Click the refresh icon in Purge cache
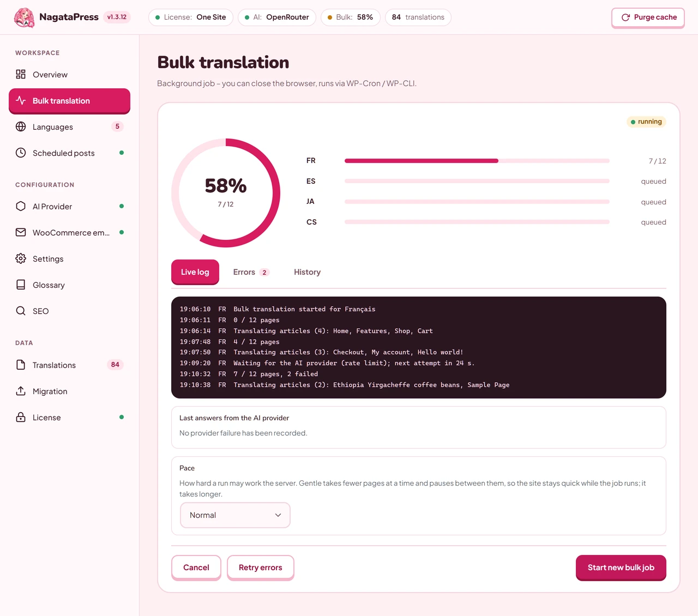698x616 pixels. coord(625,17)
